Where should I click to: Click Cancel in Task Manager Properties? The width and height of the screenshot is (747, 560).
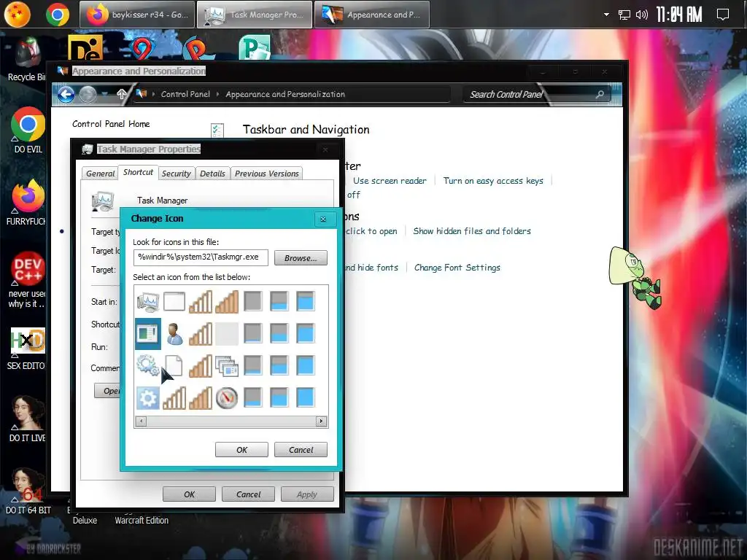click(248, 494)
